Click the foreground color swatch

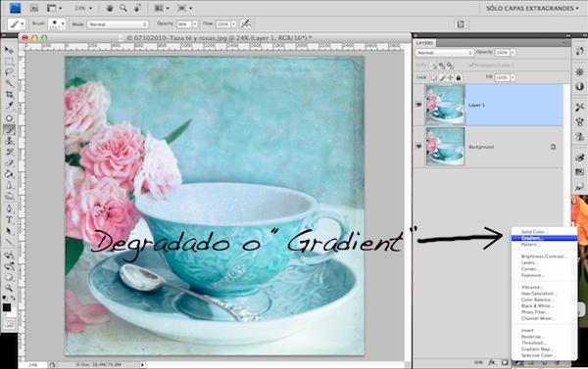(x=7, y=308)
